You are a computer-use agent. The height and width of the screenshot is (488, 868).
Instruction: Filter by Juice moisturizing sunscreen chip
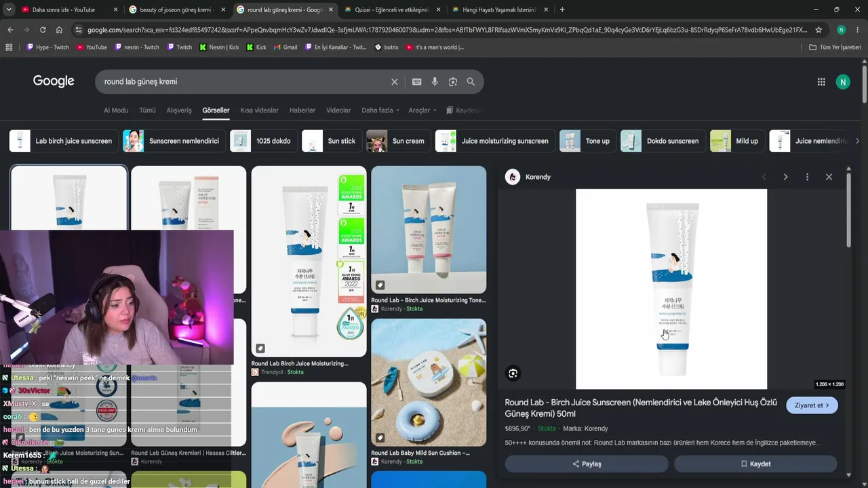[x=495, y=141]
